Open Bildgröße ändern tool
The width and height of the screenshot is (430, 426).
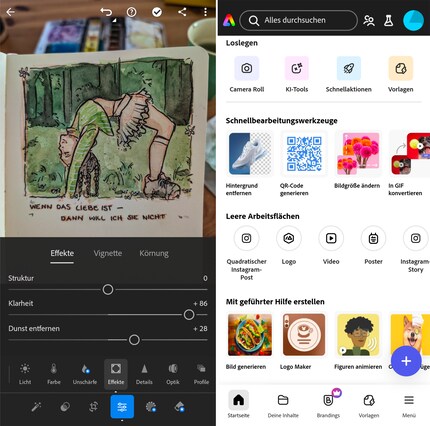tap(358, 160)
